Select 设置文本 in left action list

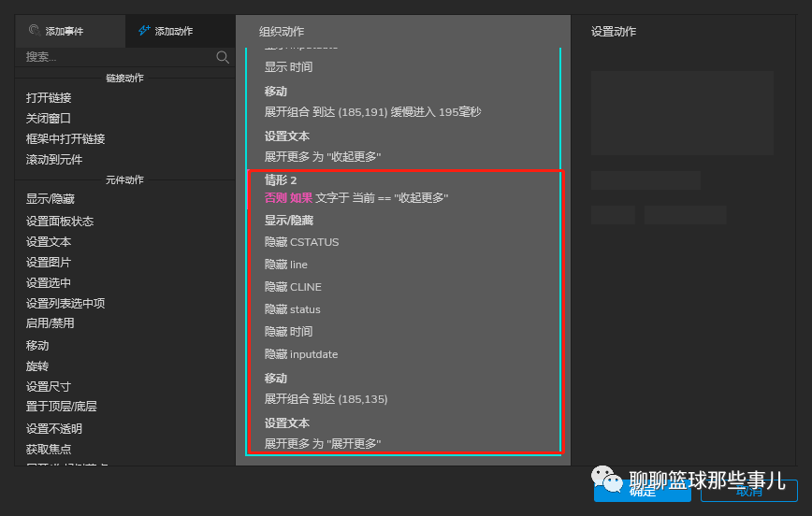pyautogui.click(x=49, y=242)
